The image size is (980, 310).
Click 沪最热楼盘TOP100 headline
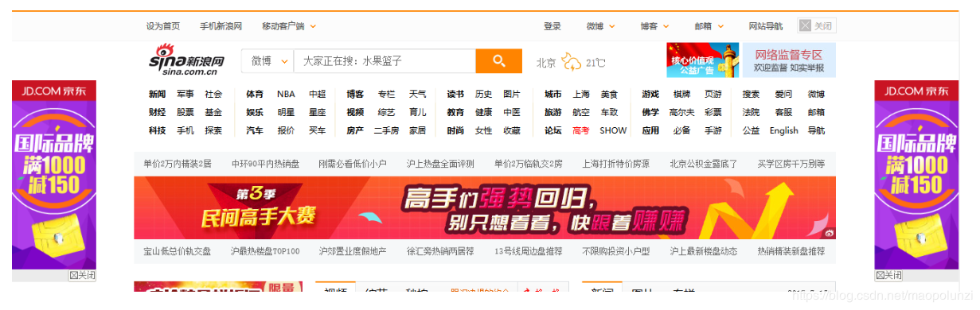(265, 251)
